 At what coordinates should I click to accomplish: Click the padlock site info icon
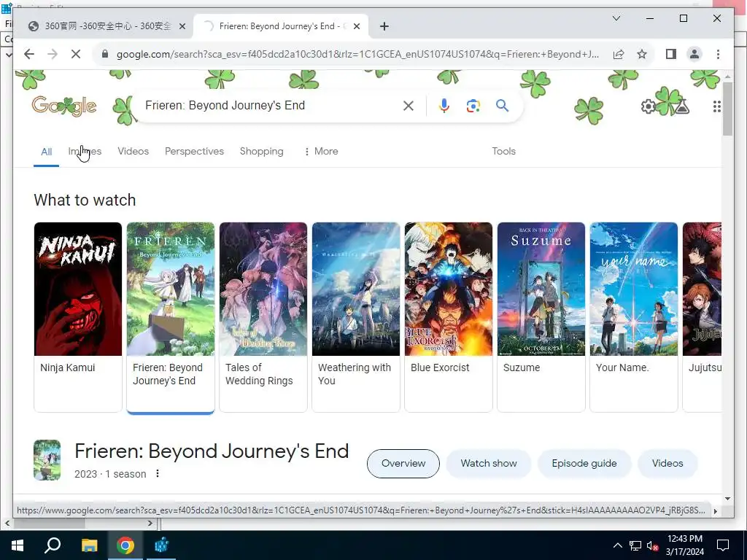point(105,54)
